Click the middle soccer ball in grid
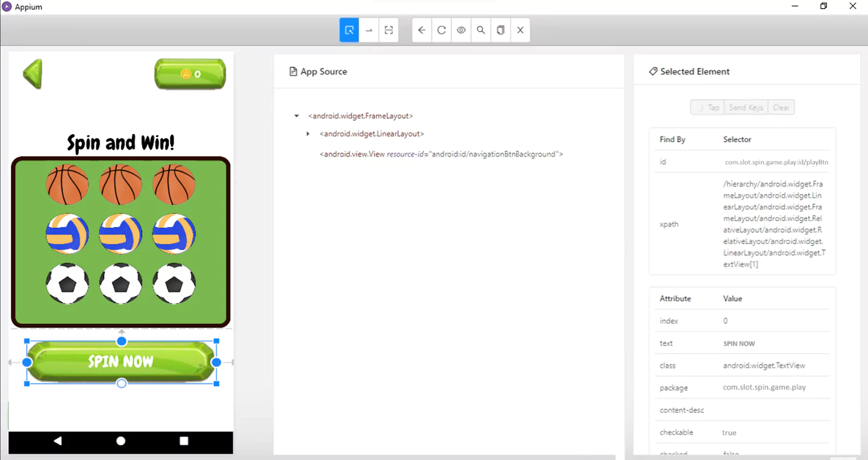The width and height of the screenshot is (868, 460). [120, 283]
